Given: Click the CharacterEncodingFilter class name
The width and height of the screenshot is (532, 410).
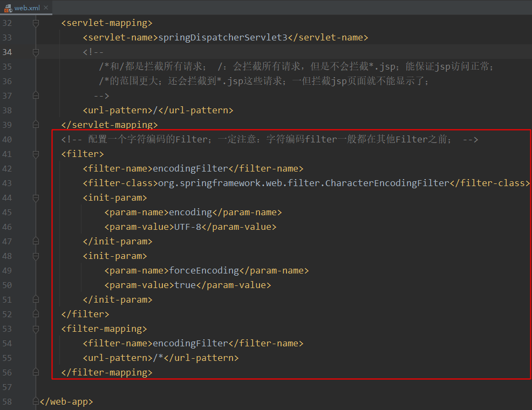Looking at the screenshot, I should pos(387,183).
